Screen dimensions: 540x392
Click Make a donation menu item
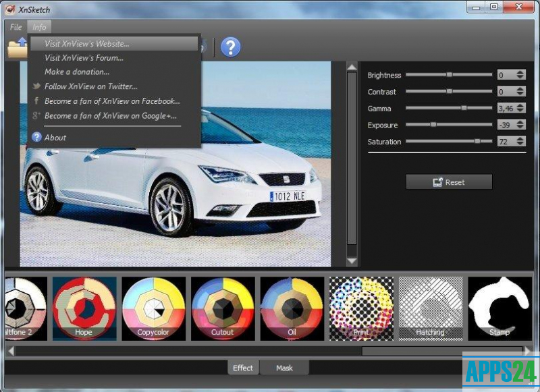point(77,72)
